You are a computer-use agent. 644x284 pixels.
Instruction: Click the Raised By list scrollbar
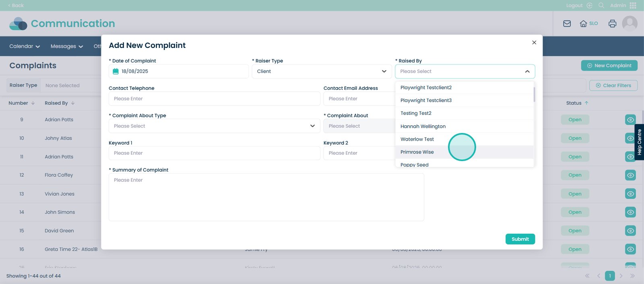534,95
